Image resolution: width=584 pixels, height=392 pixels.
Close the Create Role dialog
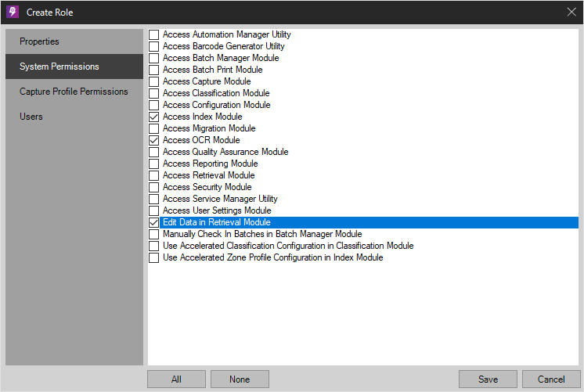click(x=571, y=12)
